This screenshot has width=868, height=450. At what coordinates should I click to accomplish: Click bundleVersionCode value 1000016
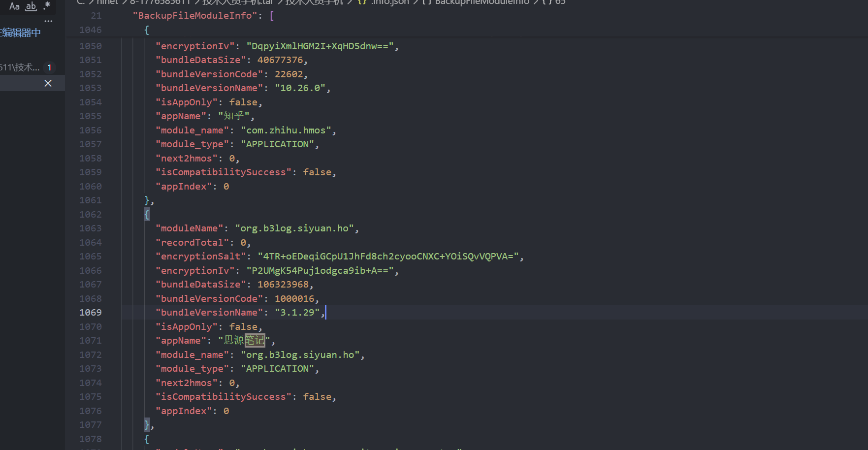294,298
